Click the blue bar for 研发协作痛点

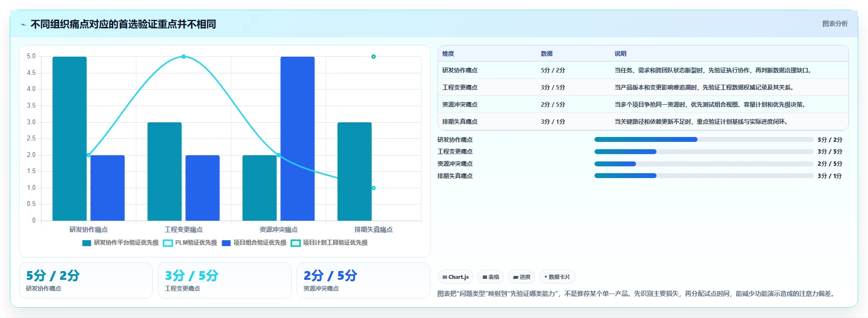tap(107, 188)
